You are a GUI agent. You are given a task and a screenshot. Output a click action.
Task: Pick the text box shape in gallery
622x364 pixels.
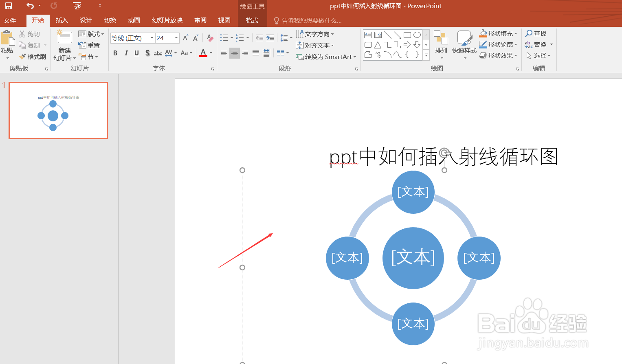[x=368, y=35]
